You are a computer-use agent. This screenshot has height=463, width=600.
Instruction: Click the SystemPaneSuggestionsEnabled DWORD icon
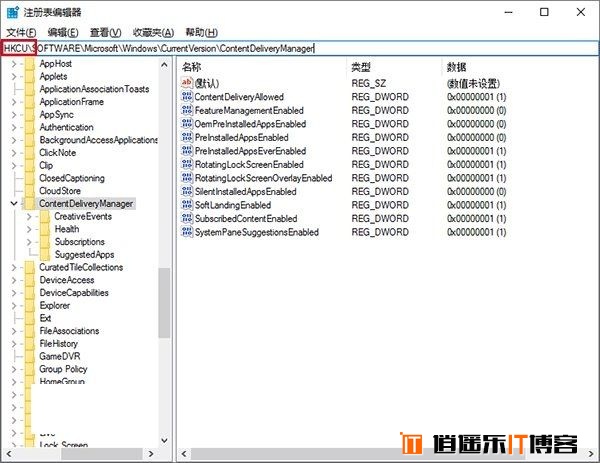pyautogui.click(x=187, y=232)
